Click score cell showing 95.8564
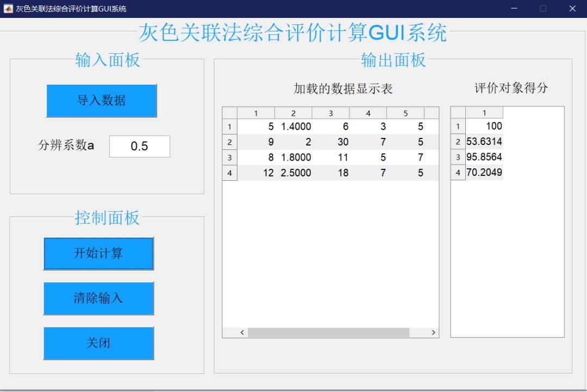Viewport: 587px width, 392px height. pos(484,157)
